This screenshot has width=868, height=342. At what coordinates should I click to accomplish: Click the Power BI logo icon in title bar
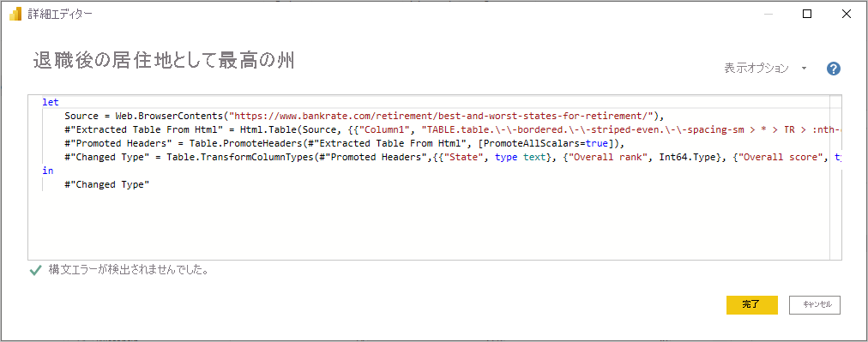[15, 14]
